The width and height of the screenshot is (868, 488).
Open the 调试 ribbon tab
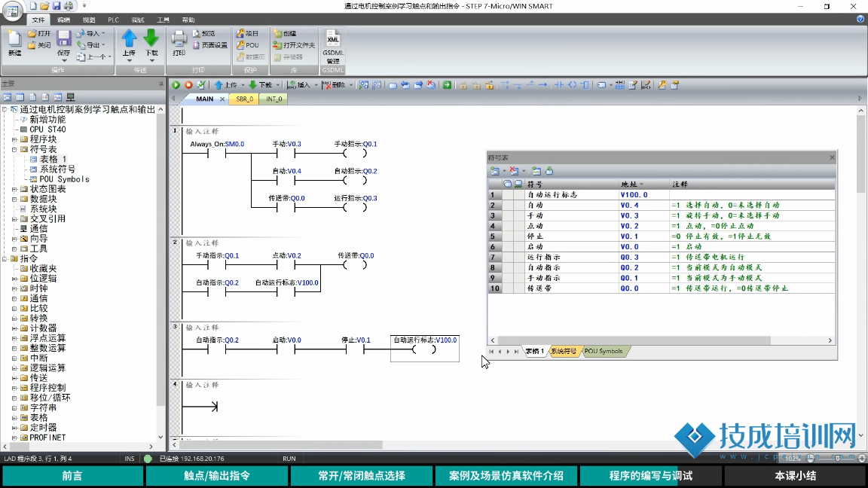point(138,20)
